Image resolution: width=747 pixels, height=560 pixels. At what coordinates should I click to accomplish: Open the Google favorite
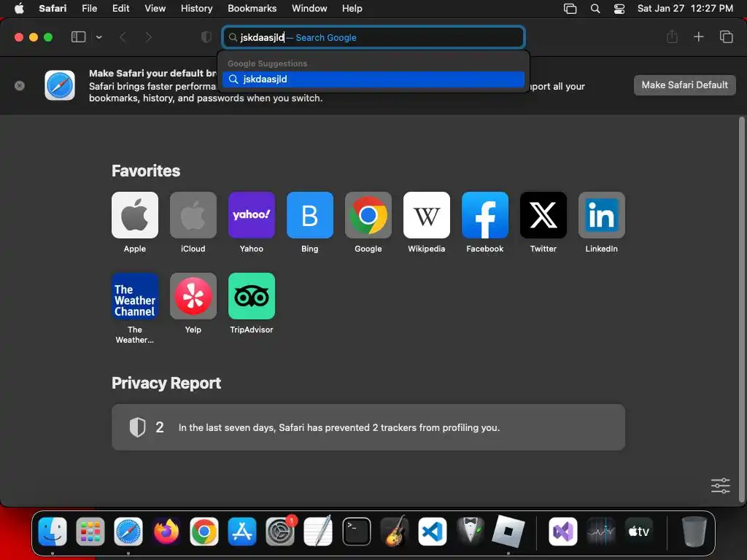pos(368,215)
